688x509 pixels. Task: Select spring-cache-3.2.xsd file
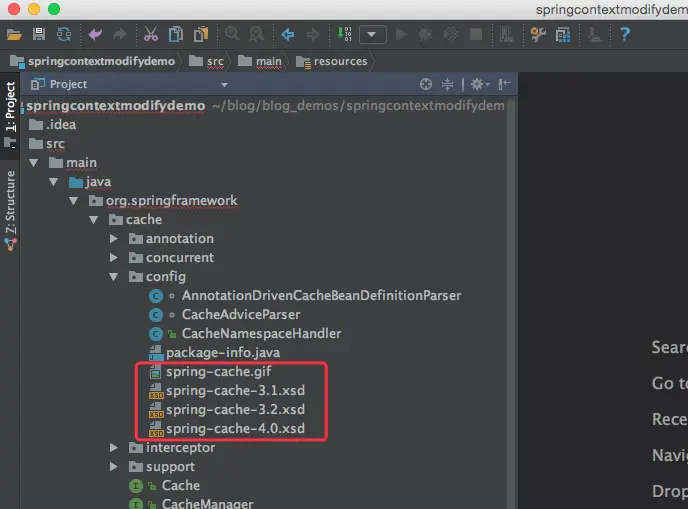(x=227, y=409)
